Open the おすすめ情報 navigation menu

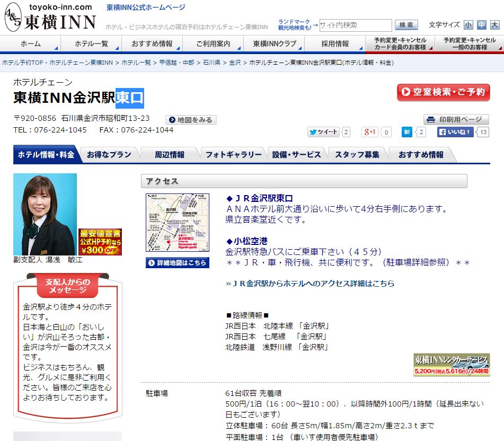(x=152, y=43)
